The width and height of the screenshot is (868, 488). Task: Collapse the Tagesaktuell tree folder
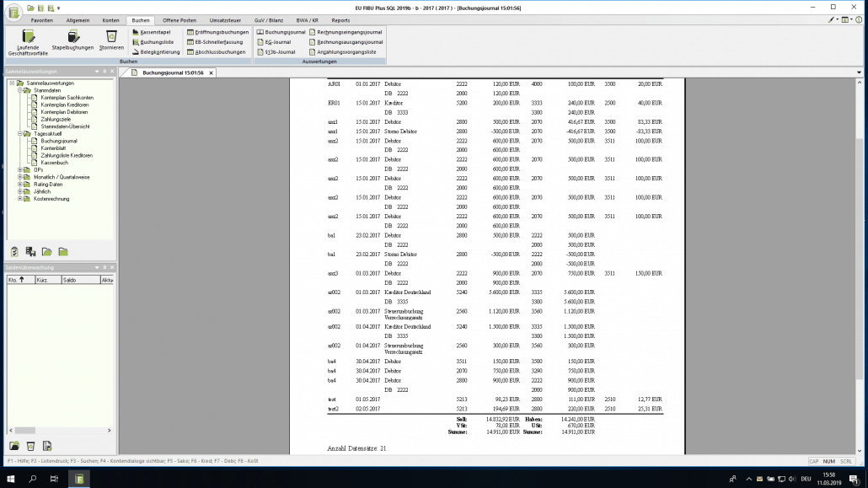[x=20, y=133]
